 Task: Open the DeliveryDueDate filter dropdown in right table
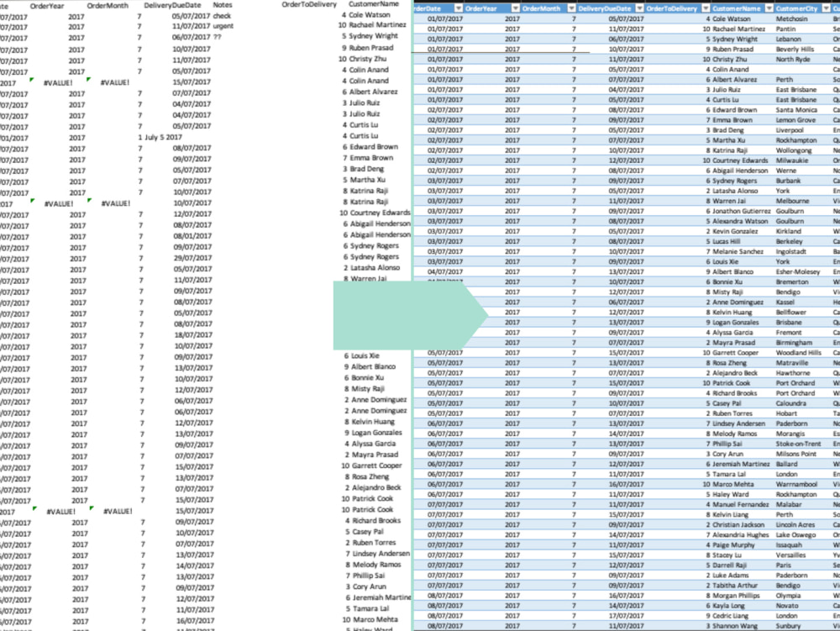(639, 8)
